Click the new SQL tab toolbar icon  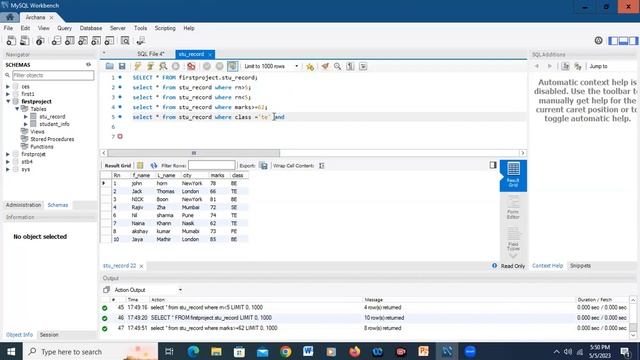(11, 41)
